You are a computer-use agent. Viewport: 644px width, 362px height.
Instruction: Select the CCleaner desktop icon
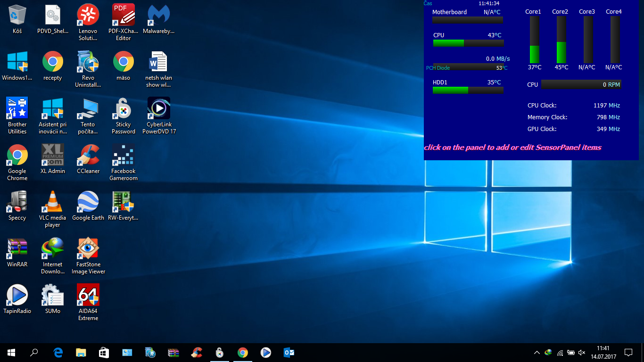(88, 156)
